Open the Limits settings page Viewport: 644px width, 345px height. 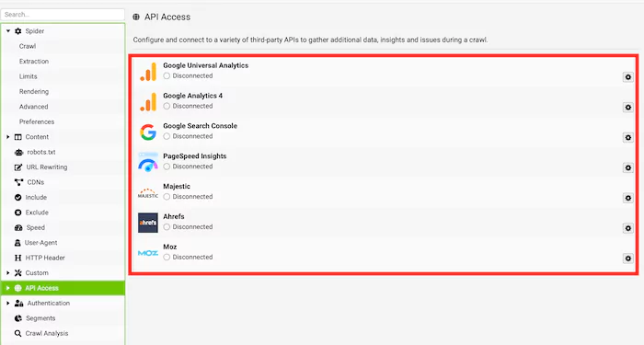28,76
